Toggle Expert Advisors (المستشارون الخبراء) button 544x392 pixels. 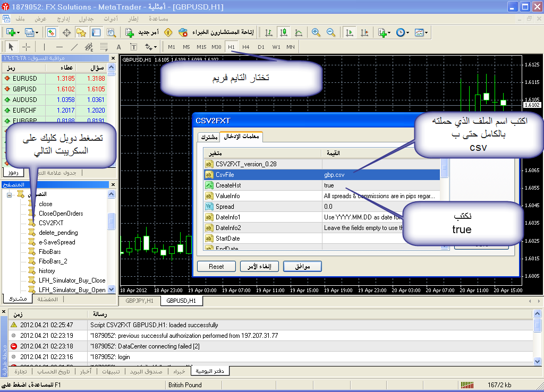click(217, 32)
